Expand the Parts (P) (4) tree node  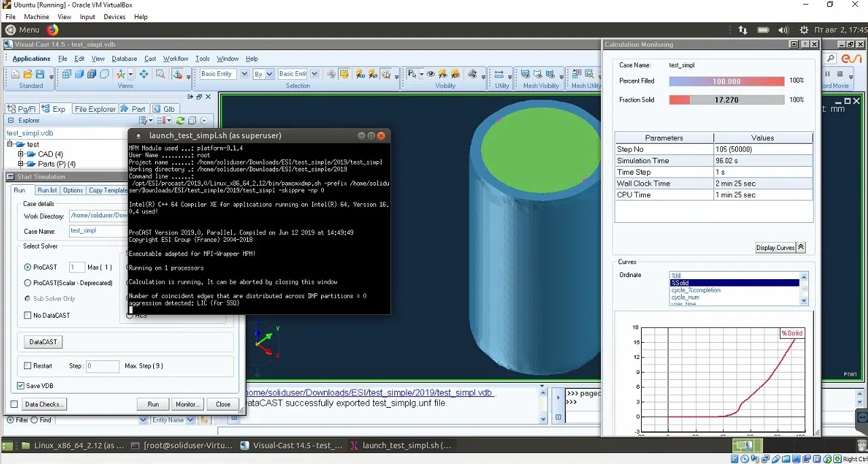click(21, 164)
